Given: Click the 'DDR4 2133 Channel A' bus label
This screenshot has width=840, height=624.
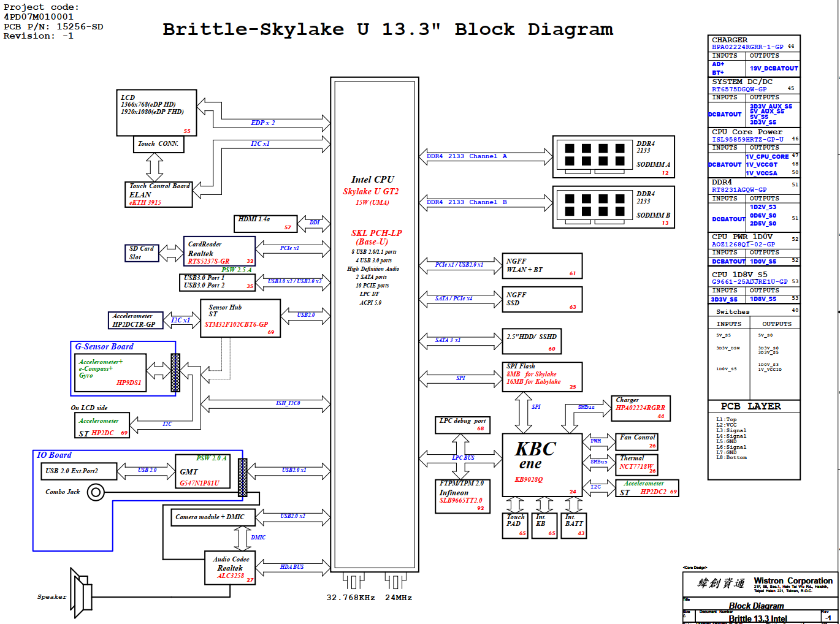Looking at the screenshot, I should 467,156.
